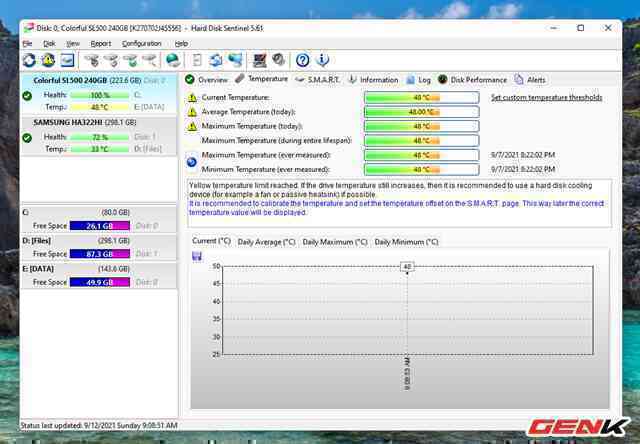Click 'Set custom temperature thresholds' link
The height and width of the screenshot is (444, 640).
(x=547, y=98)
